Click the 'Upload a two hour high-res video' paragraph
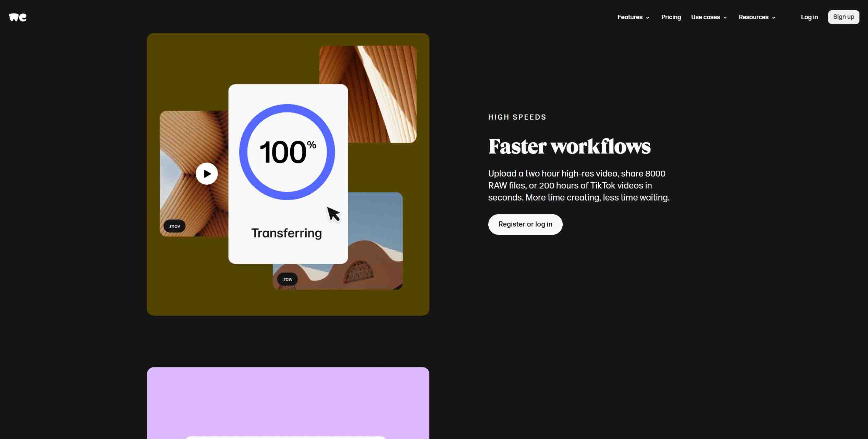This screenshot has width=868, height=439. [578, 185]
